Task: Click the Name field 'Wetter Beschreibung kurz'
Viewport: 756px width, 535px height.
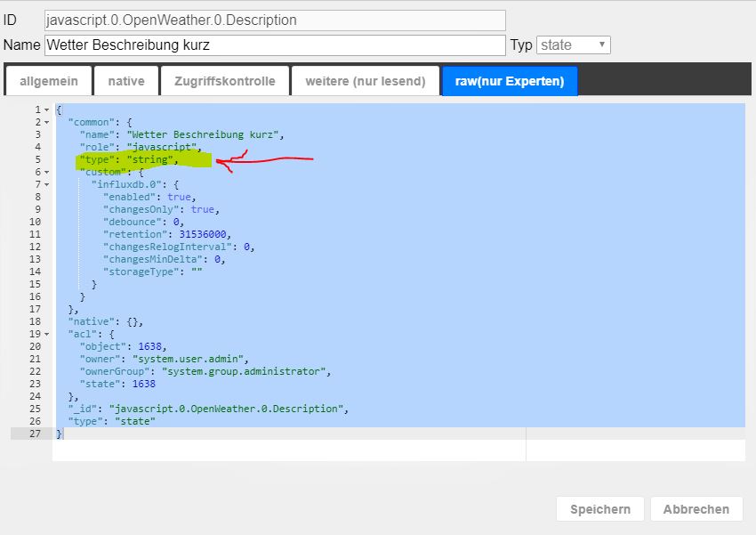Action: [275, 45]
